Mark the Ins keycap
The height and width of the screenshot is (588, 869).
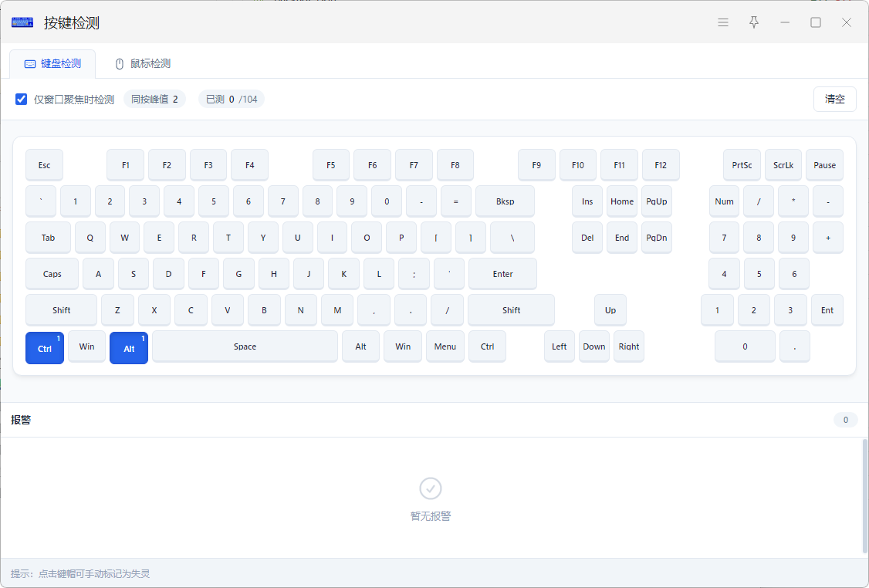pos(587,201)
